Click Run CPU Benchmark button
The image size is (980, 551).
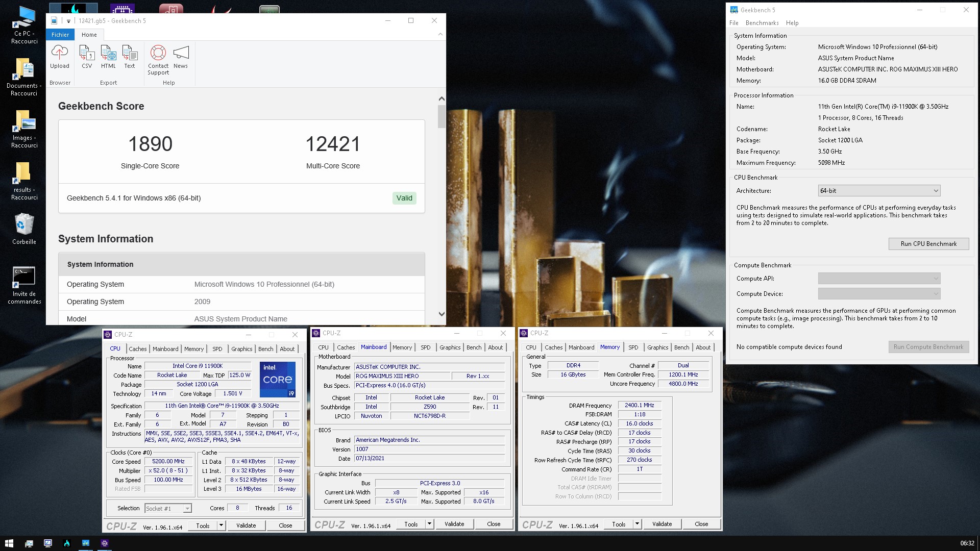(x=928, y=244)
